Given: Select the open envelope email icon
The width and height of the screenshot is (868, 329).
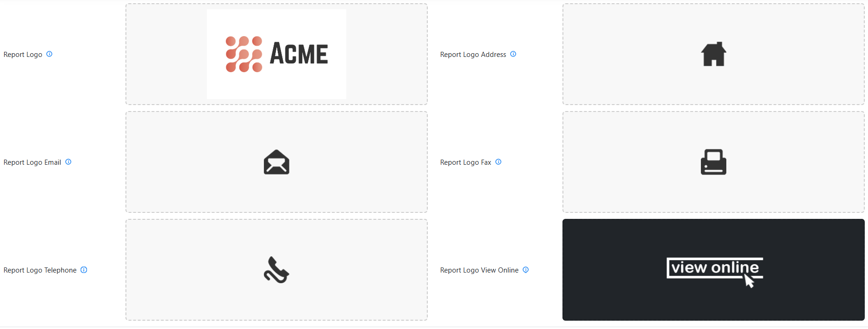Looking at the screenshot, I should 276,162.
